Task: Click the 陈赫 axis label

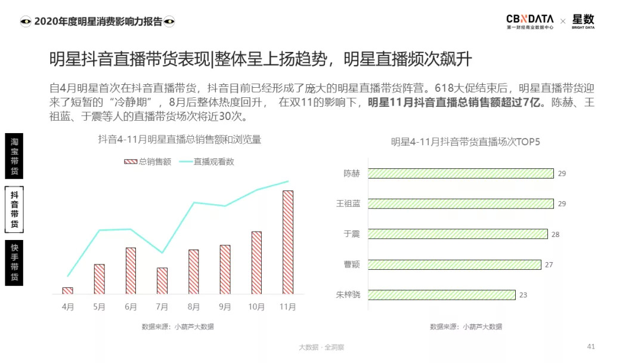Action: [x=352, y=174]
